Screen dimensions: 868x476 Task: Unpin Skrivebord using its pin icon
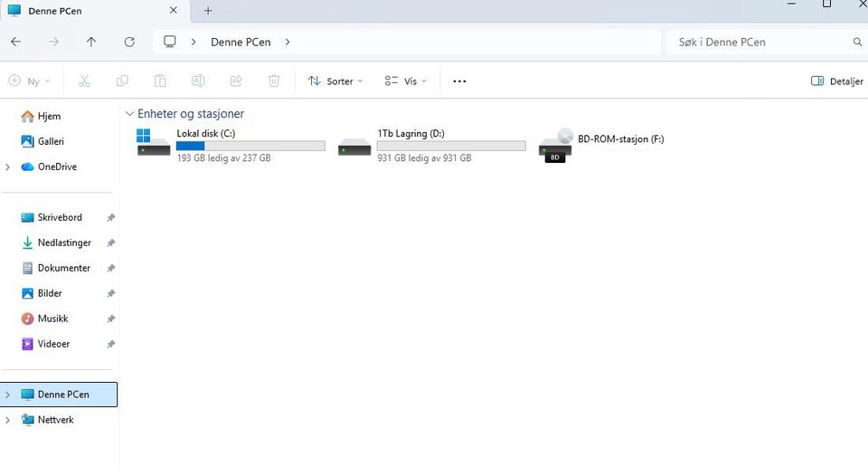click(x=110, y=218)
